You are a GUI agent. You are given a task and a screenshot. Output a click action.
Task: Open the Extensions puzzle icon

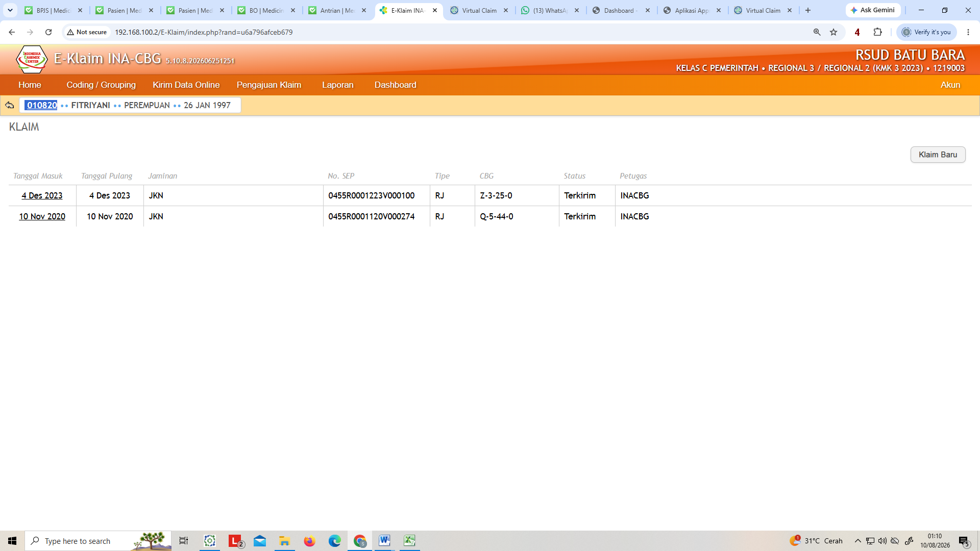pos(877,32)
